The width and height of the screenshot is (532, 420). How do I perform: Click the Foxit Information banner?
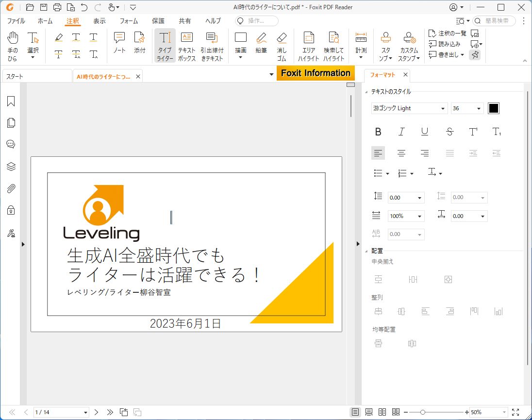click(316, 73)
